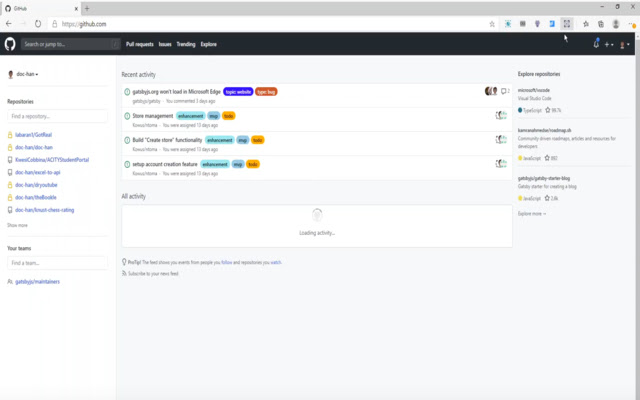Open issue gatsbyjs.org won't load in Microsoft Edge
640x400 pixels.
pos(176,92)
